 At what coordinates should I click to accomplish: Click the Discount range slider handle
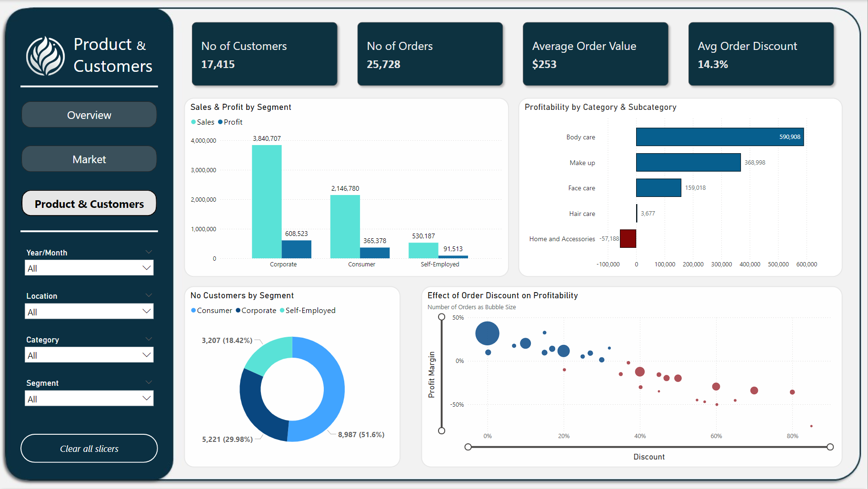tap(468, 447)
